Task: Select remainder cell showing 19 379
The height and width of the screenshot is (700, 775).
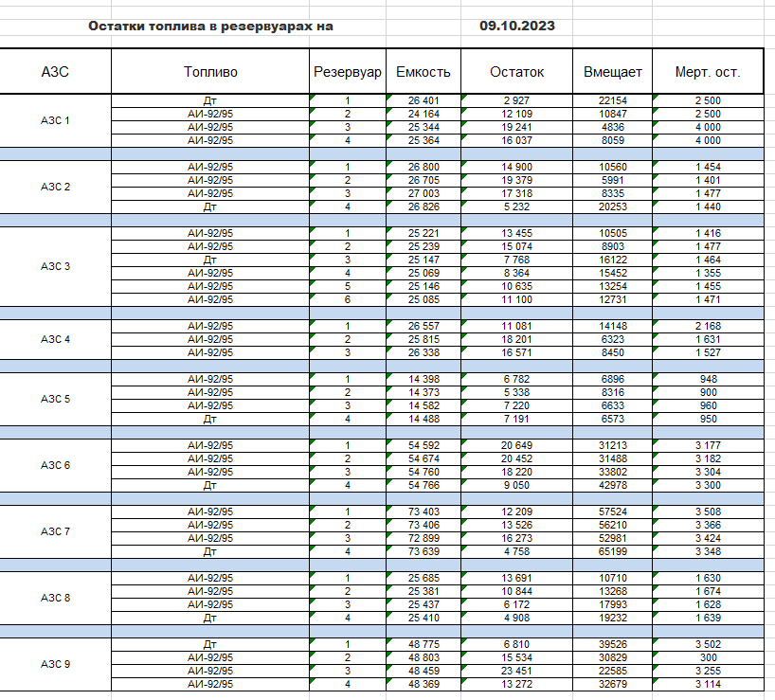Action: click(x=516, y=180)
